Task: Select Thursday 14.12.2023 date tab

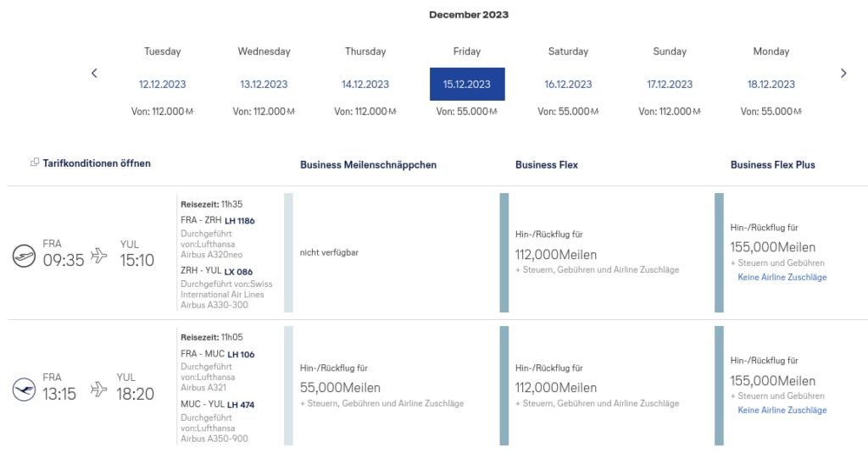Action: (x=365, y=84)
